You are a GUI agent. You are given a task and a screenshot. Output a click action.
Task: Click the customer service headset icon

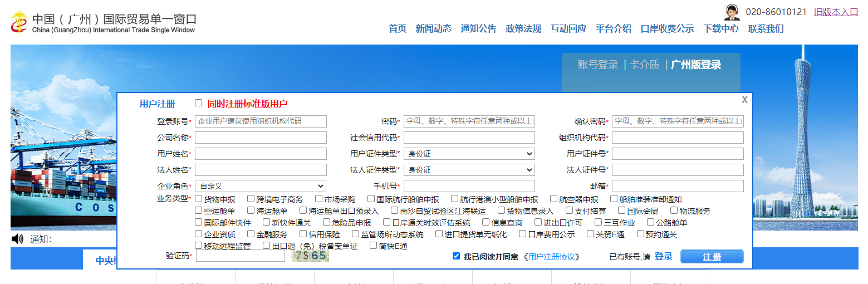pos(731,12)
